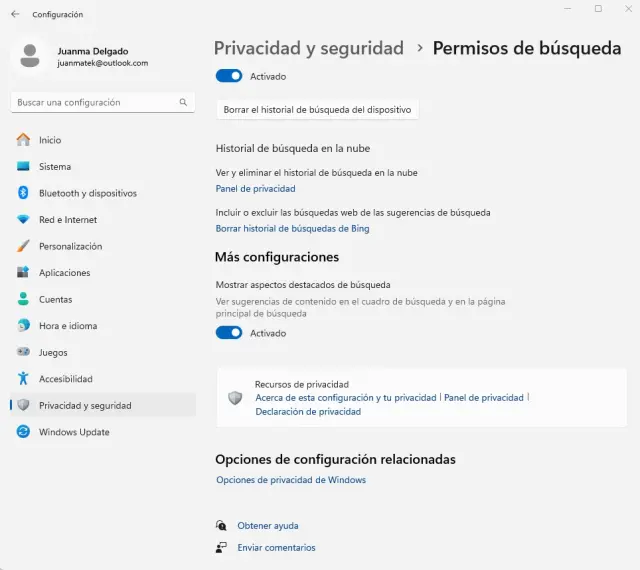
Task: Open Borrar historial de búsquedas de Bing link
Action: point(293,229)
